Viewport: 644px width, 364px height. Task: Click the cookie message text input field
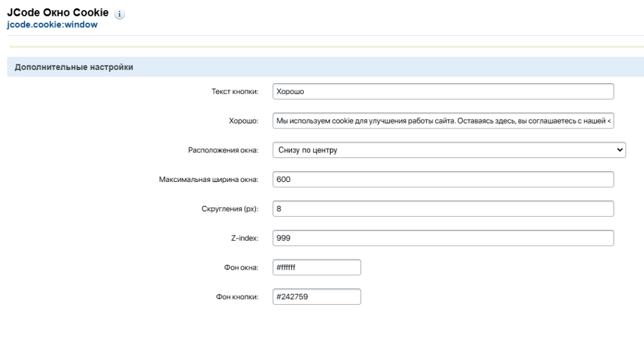pos(443,121)
